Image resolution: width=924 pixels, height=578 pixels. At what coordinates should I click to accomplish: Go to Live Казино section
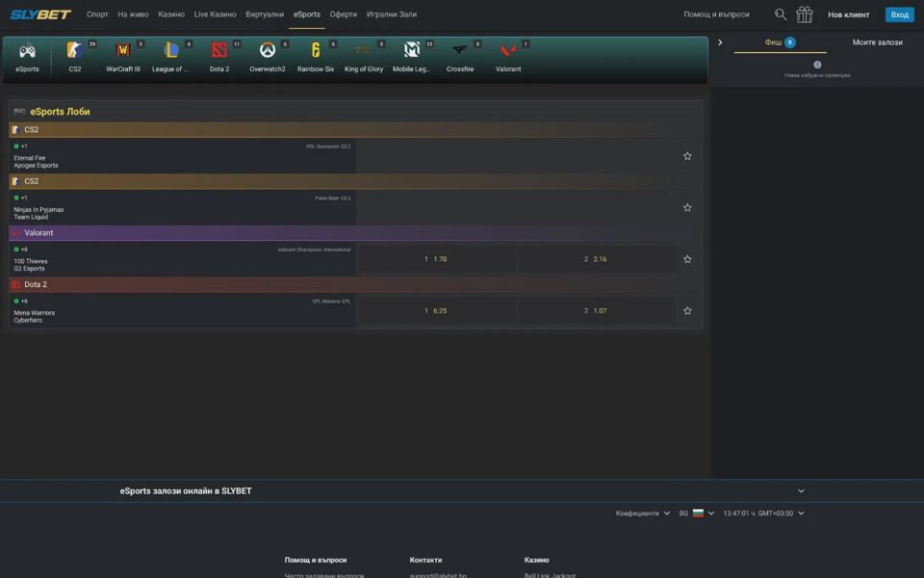tap(215, 14)
